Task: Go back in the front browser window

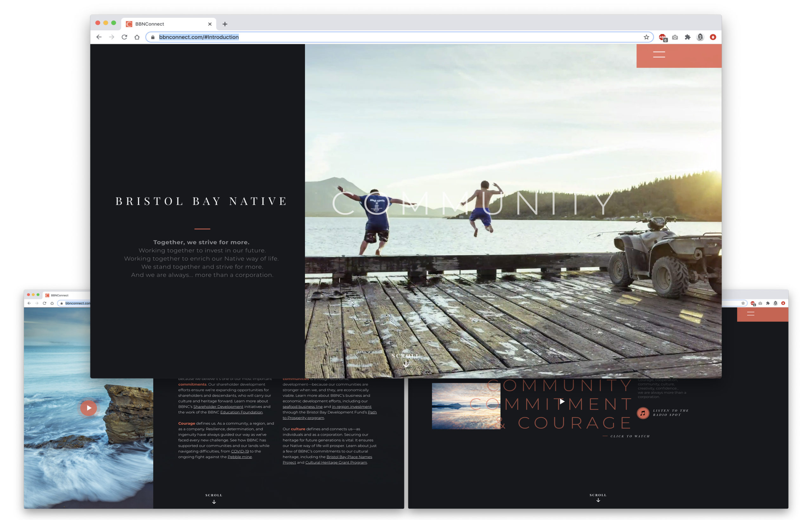Action: (99, 37)
